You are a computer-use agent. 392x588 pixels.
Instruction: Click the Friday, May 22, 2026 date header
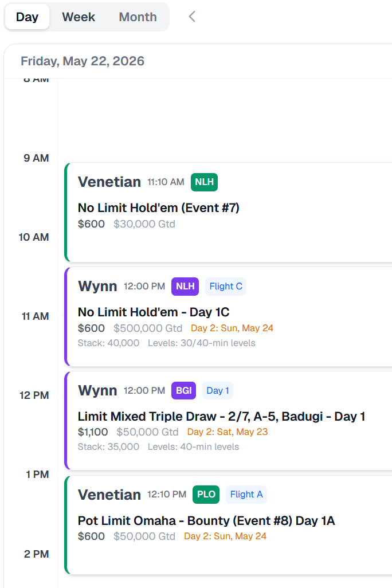[83, 61]
